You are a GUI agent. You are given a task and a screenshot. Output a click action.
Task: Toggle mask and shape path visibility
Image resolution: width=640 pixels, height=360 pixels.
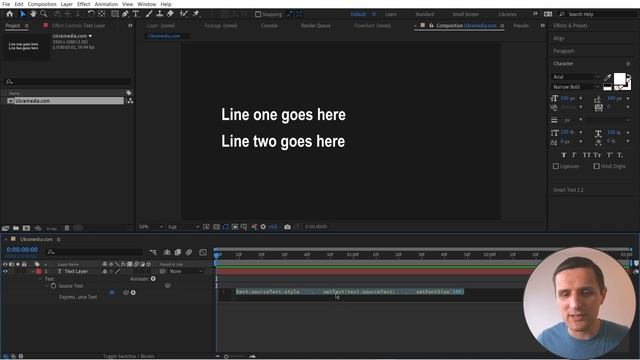point(226,227)
